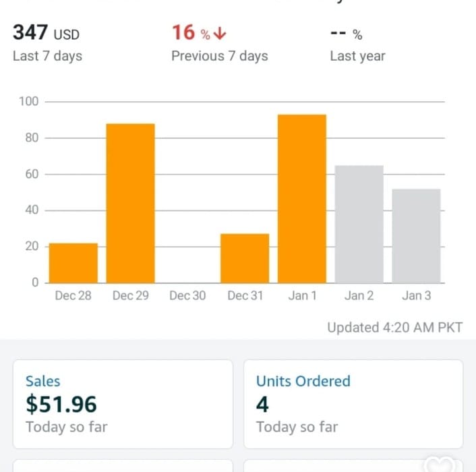
Task: Tap the orange Dec 31 bar
Action: point(245,258)
